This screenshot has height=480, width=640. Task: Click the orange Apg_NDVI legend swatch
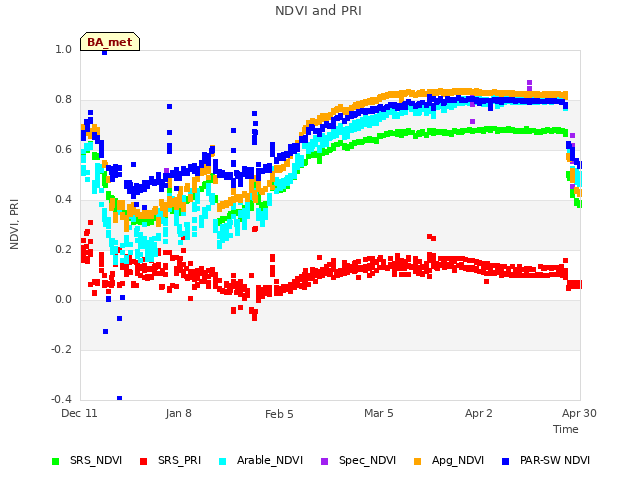[x=418, y=461]
